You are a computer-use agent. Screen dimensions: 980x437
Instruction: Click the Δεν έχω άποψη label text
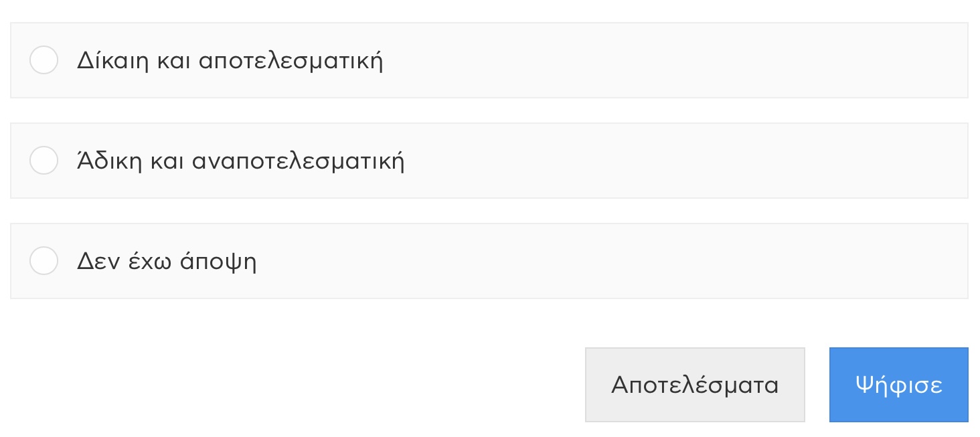click(x=167, y=262)
